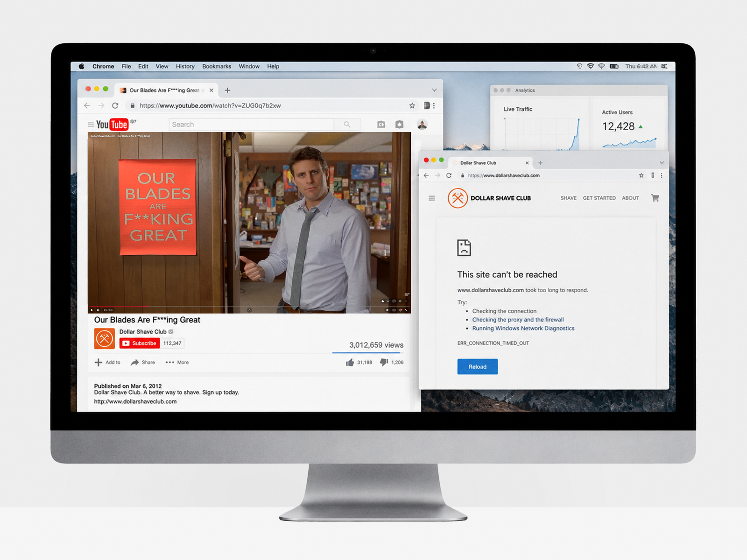
Task: Click the Analytics window title
Action: [x=525, y=91]
